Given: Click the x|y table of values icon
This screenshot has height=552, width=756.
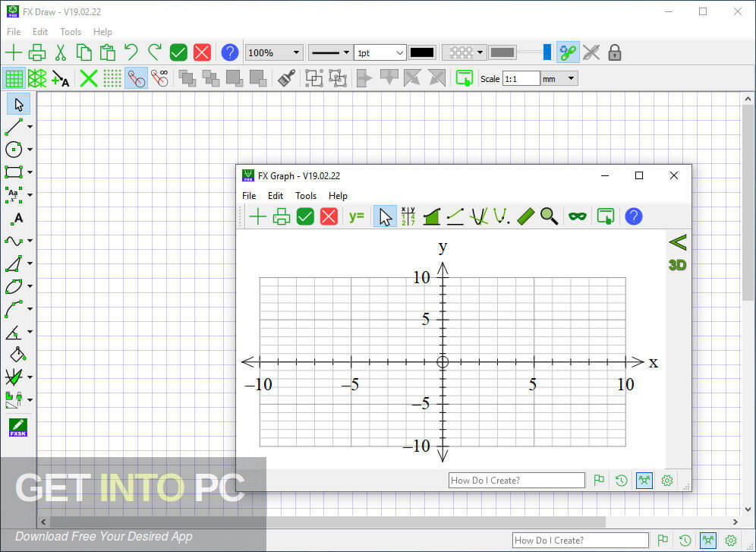Looking at the screenshot, I should pyautogui.click(x=408, y=216).
